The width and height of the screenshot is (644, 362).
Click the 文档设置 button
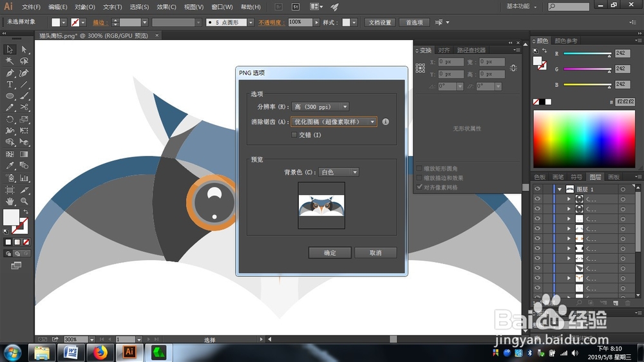click(x=380, y=23)
